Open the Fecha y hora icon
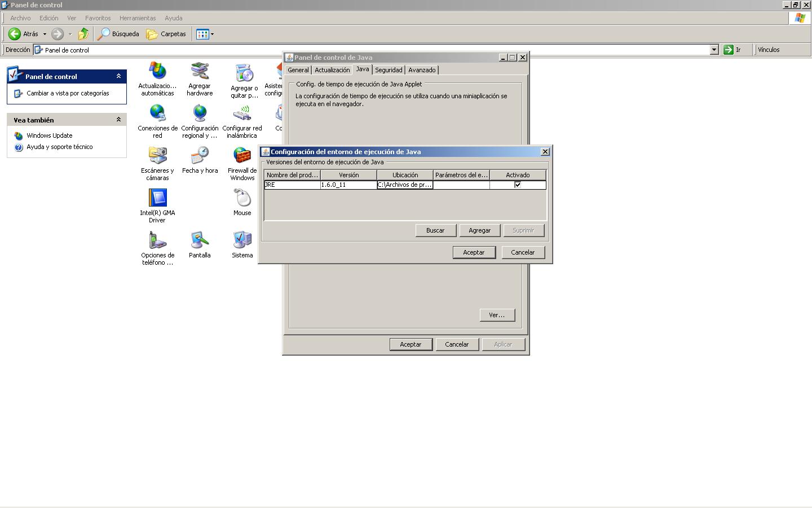Image resolution: width=812 pixels, height=508 pixels. pos(200,155)
